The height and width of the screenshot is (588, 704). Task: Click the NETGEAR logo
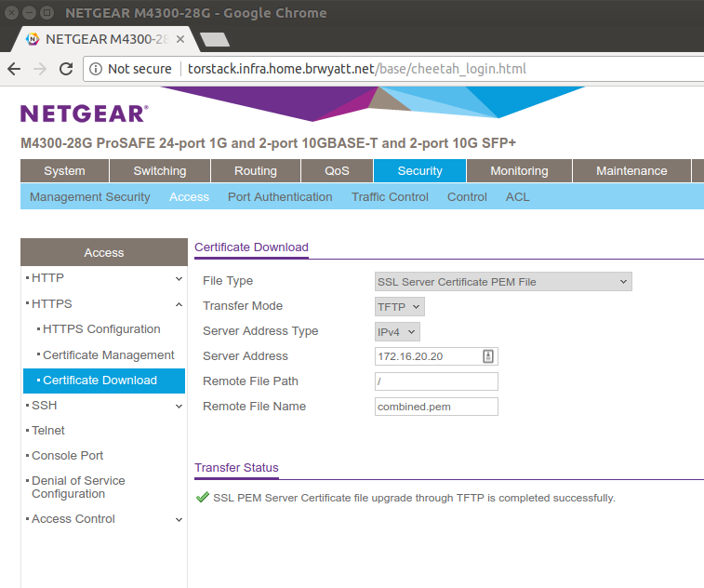pyautogui.click(x=85, y=114)
